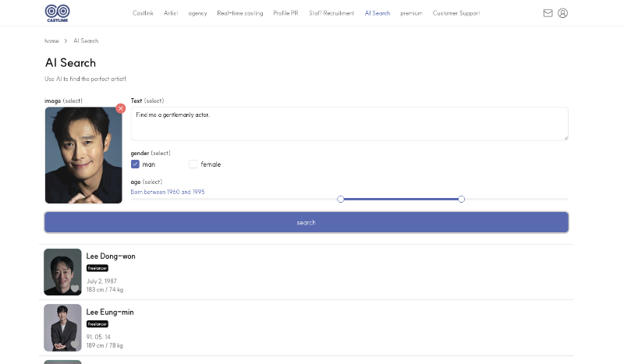
Task: Click the Castlink logo
Action: pos(57,13)
